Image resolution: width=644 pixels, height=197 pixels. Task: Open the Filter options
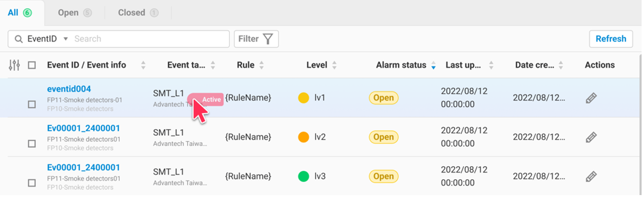[x=256, y=39]
